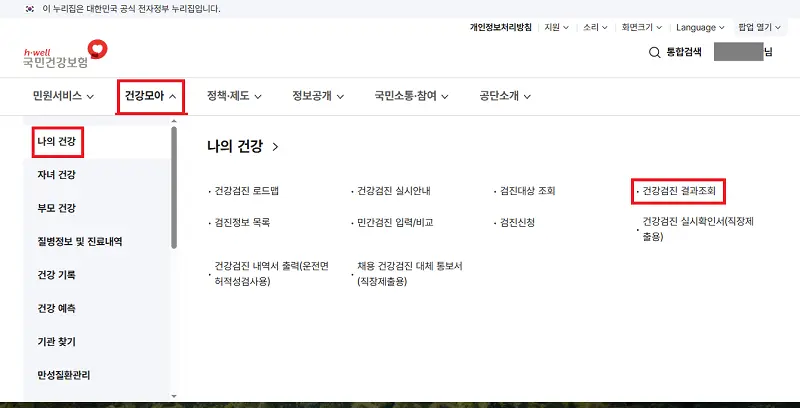This screenshot has height=408, width=800.
Task: Click side menu scrollbar up arrow
Action: coord(173,121)
